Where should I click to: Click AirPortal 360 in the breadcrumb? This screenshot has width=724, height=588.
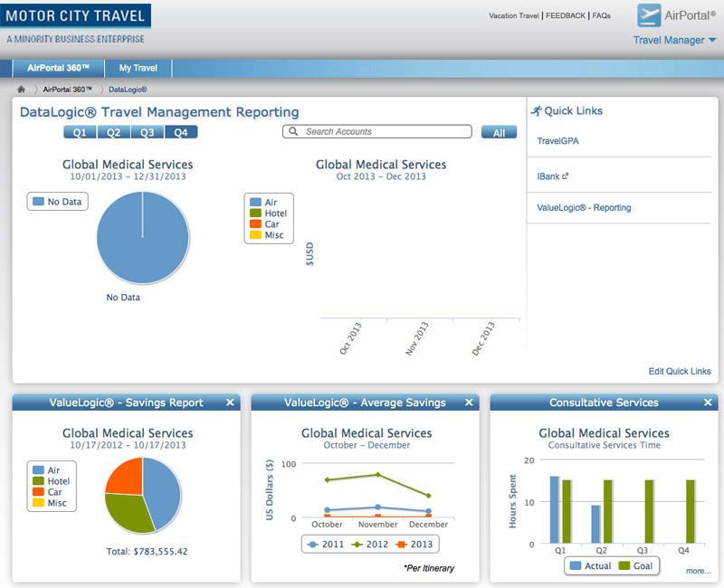(67, 90)
